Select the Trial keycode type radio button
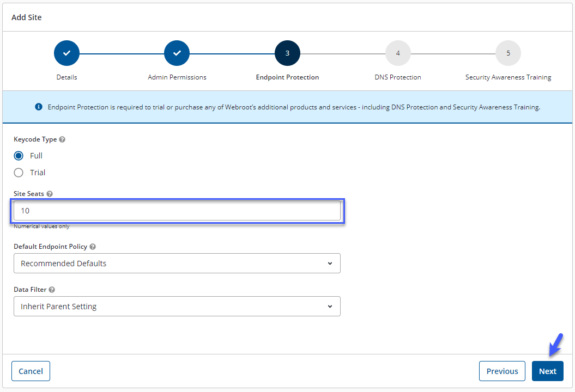Screen dimensions: 575x392 tap(19, 173)
